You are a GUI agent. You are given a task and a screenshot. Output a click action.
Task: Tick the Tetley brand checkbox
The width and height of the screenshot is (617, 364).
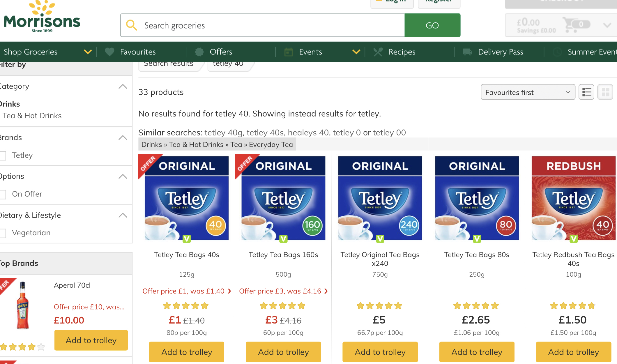click(3, 156)
